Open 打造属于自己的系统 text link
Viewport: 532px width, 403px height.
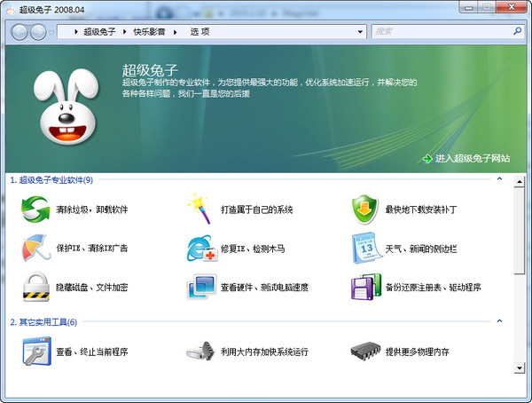256,209
